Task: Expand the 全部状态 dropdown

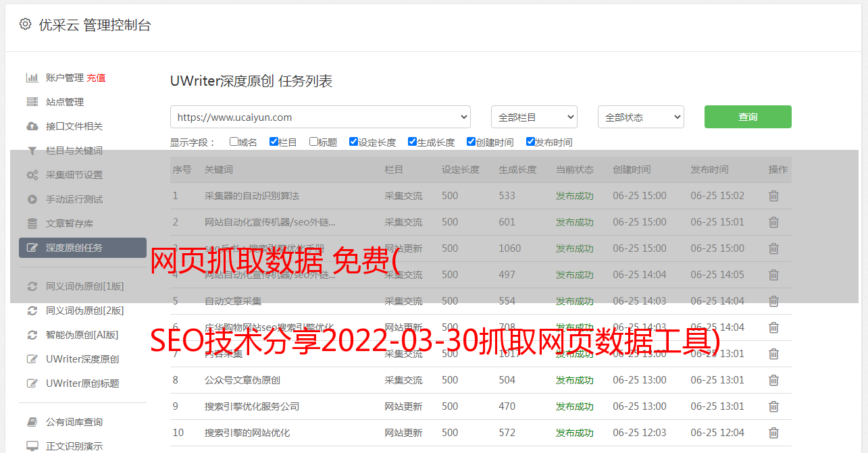Action: 641,117
